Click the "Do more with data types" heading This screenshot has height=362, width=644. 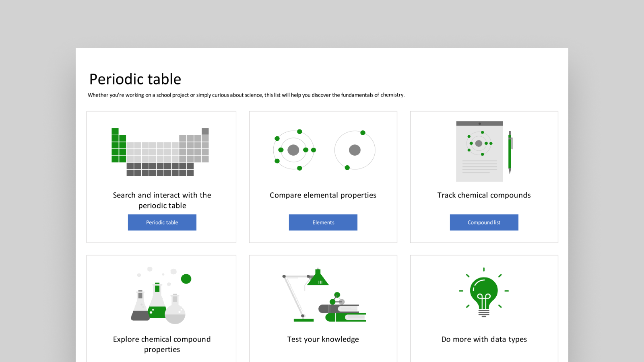tap(484, 339)
